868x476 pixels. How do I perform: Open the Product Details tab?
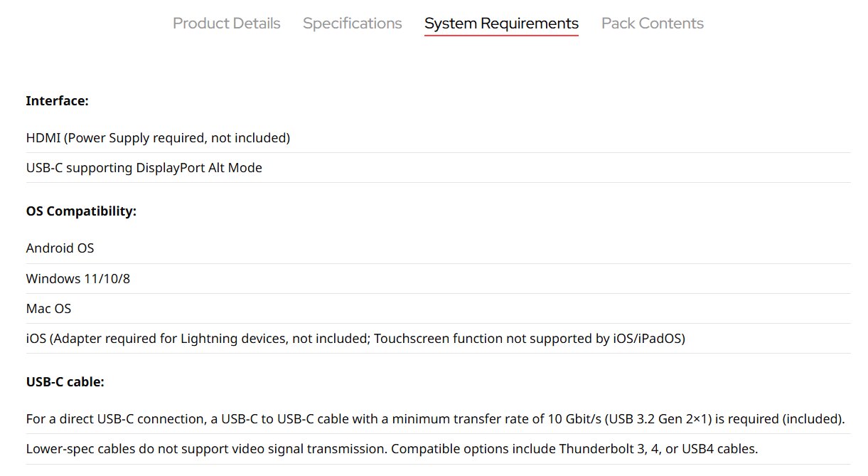click(x=226, y=23)
